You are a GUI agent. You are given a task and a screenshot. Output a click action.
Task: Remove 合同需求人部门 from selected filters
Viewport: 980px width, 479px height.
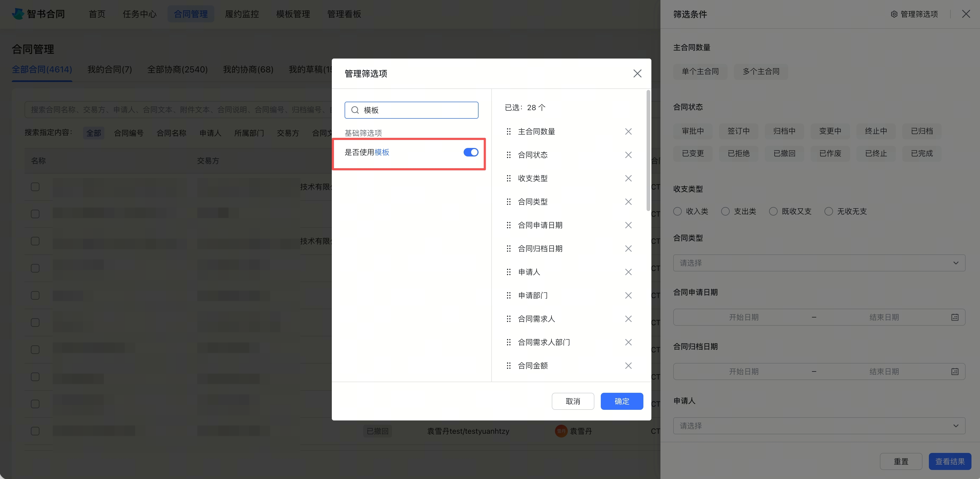pos(628,342)
